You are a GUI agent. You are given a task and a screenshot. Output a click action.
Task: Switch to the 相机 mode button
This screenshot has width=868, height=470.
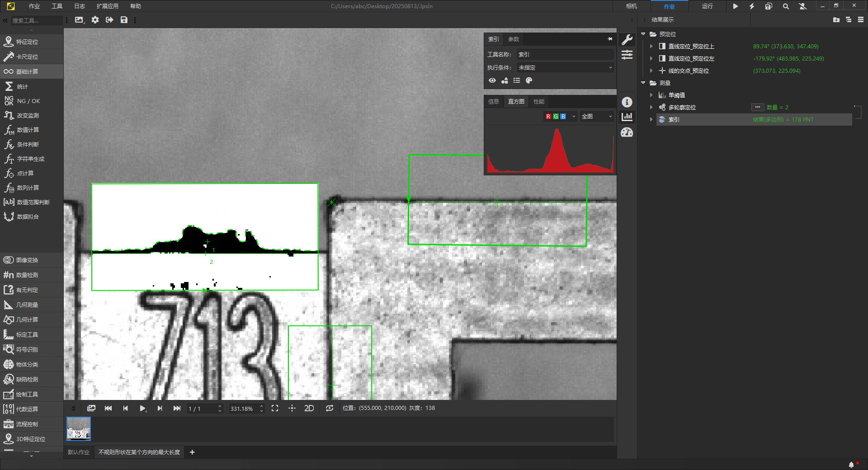pyautogui.click(x=632, y=6)
